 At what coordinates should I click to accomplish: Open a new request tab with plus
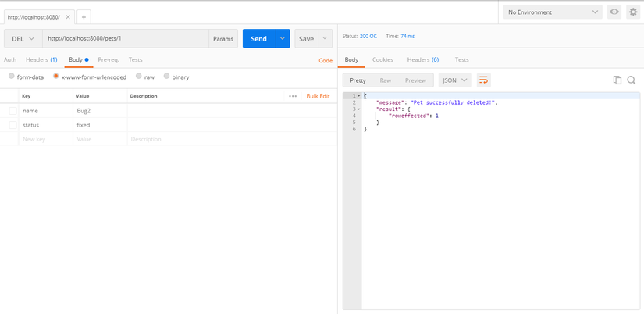point(84,17)
